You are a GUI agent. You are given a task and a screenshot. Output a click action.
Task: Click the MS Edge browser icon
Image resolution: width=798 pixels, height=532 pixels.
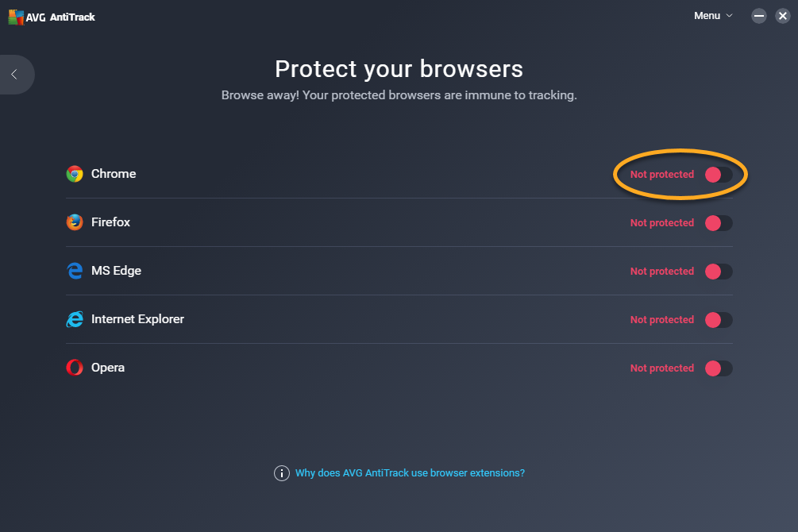point(75,271)
